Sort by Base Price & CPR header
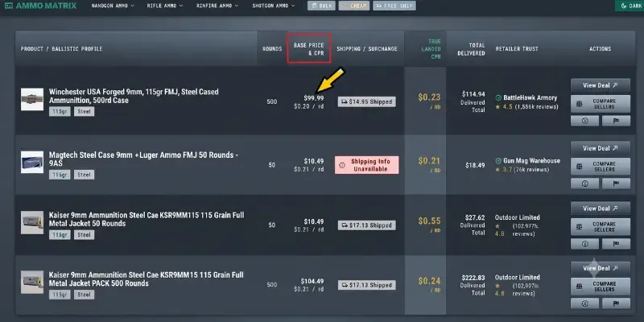Viewport: 644px width, 322px height. pyautogui.click(x=309, y=49)
